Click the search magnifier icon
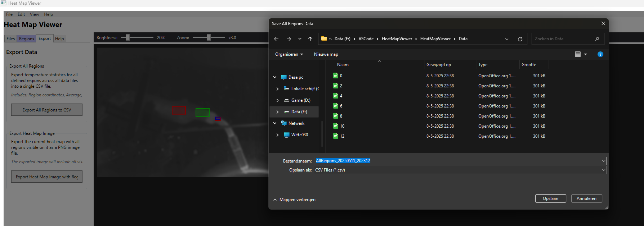Screen dimensions: 644x233 click(597, 39)
